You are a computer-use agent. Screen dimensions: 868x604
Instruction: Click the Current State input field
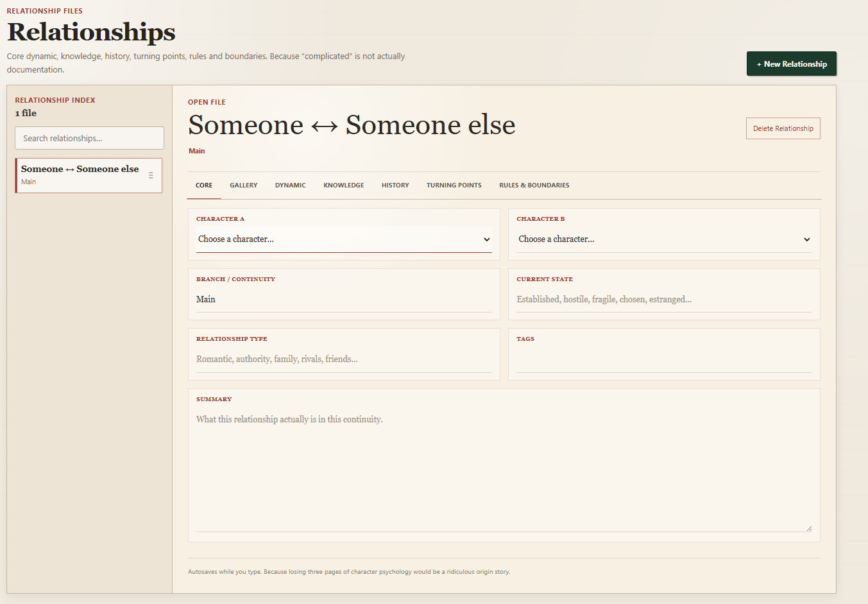(664, 300)
